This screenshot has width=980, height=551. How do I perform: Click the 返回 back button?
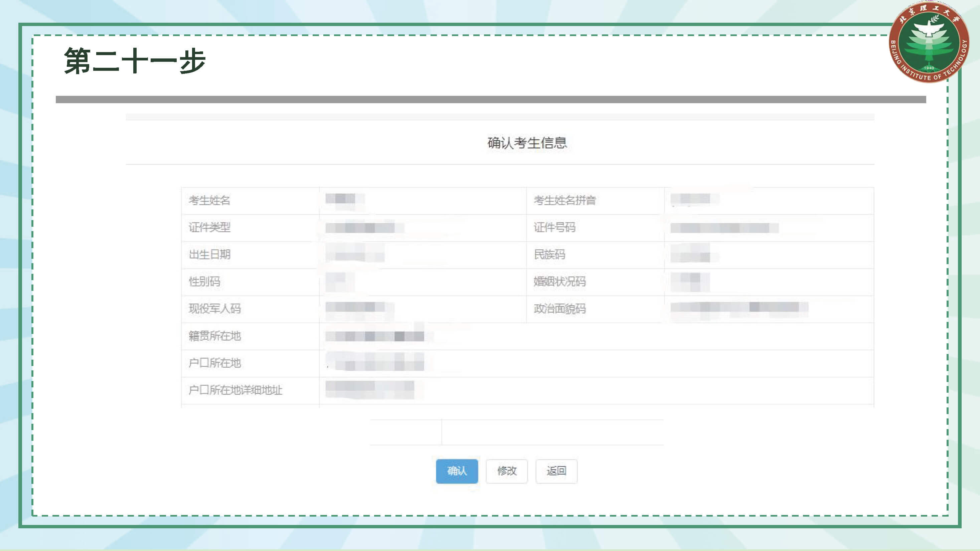556,471
